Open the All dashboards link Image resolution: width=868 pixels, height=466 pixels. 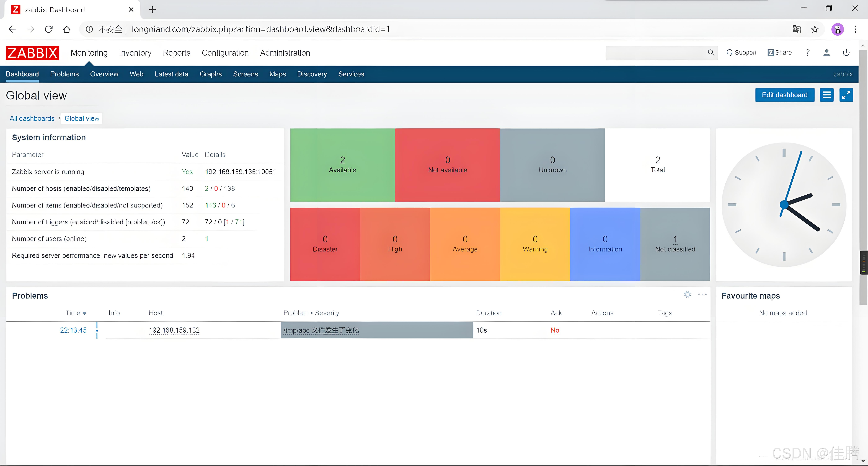(x=32, y=119)
